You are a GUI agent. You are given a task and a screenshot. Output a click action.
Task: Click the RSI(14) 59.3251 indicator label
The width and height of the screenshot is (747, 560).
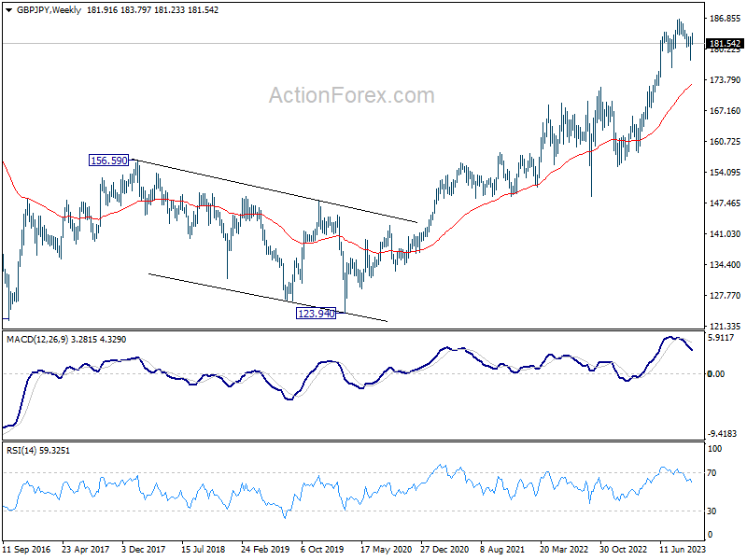coord(38,451)
